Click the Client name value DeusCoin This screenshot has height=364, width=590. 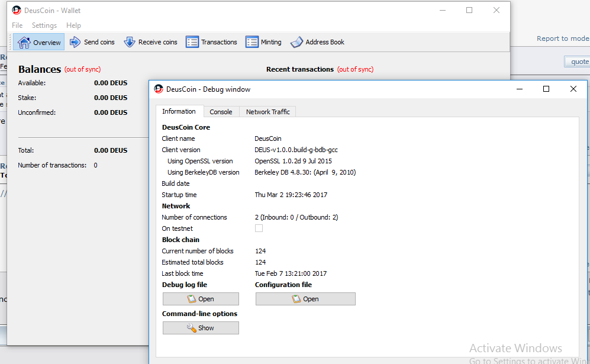[268, 138]
